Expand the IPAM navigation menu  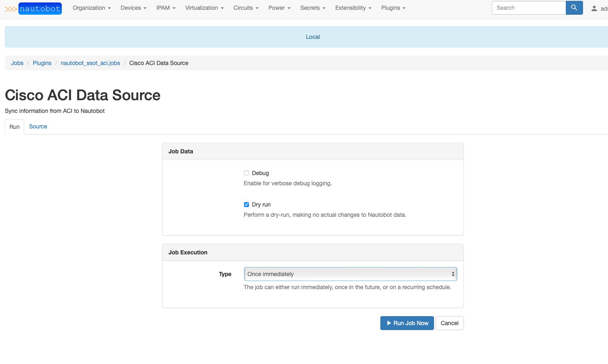point(165,8)
